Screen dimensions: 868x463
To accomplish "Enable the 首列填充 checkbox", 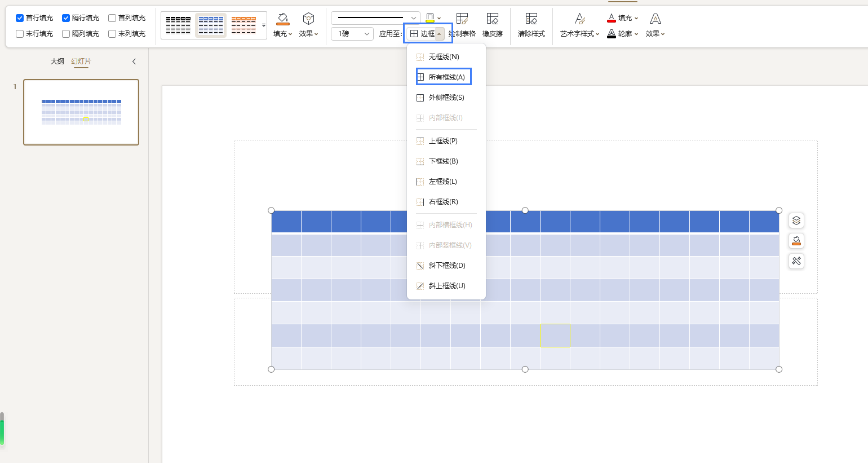I will [x=112, y=18].
